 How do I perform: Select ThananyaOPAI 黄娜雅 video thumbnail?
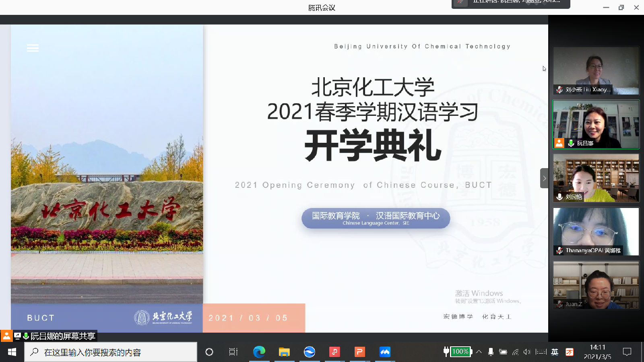596,231
